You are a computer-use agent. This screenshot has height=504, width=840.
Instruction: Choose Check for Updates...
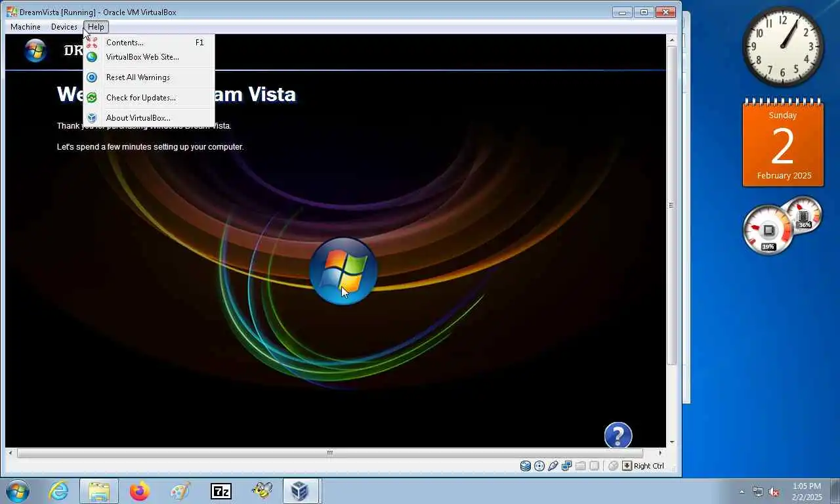click(149, 98)
